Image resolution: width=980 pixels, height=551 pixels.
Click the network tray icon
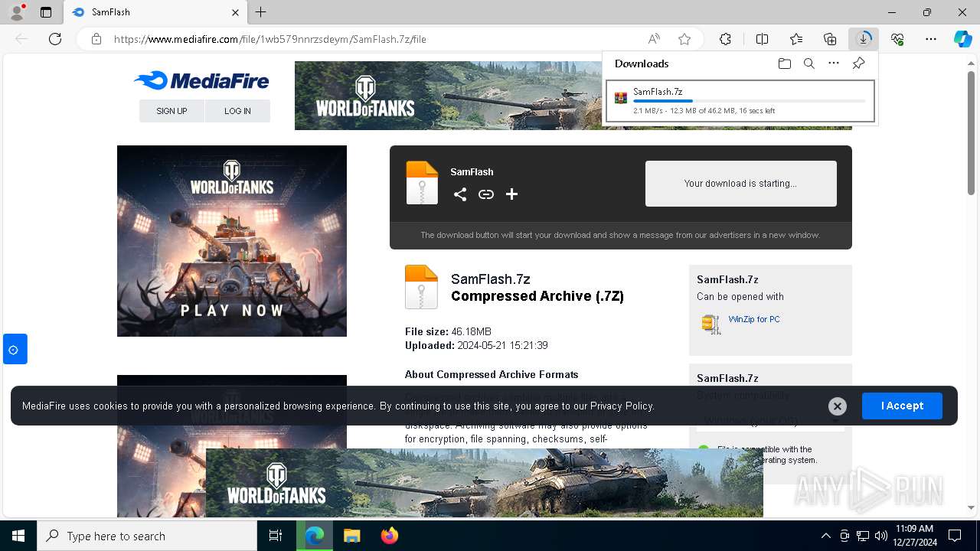(863, 536)
